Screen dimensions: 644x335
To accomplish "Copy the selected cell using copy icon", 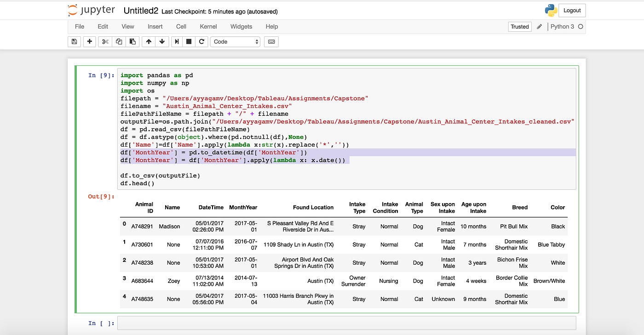I will point(119,41).
